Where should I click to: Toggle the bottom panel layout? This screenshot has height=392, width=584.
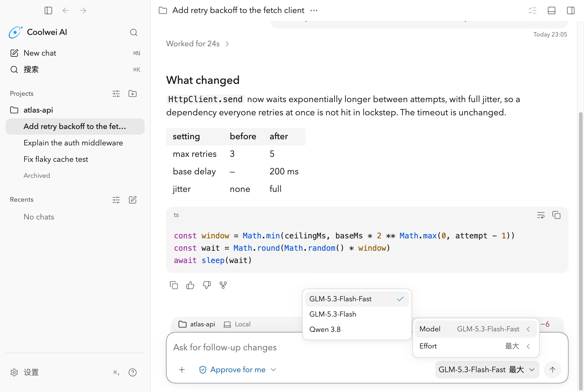click(x=551, y=10)
